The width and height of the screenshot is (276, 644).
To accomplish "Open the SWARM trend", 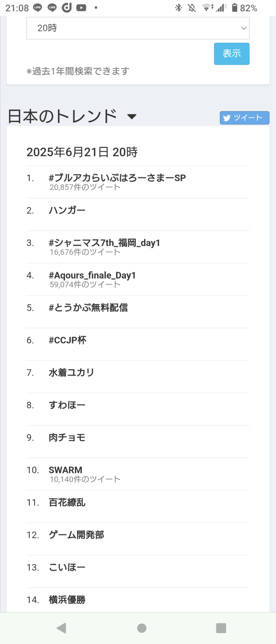I will point(65,470).
